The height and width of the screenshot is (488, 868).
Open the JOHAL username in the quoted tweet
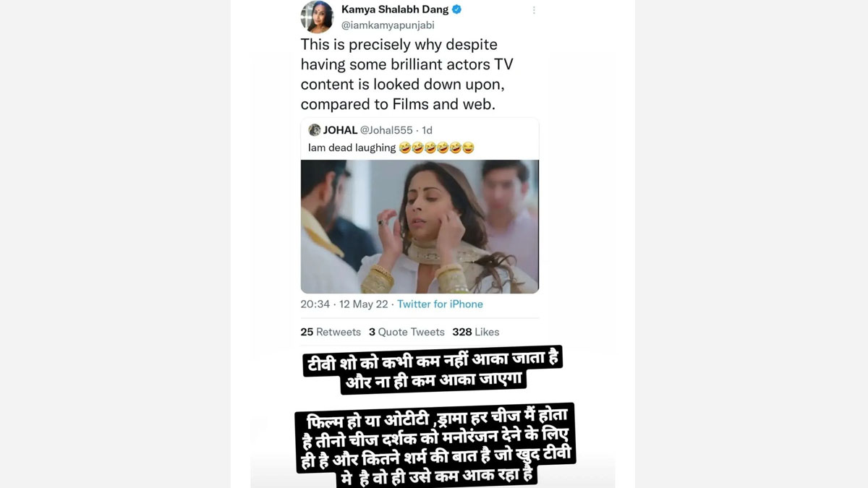(340, 130)
